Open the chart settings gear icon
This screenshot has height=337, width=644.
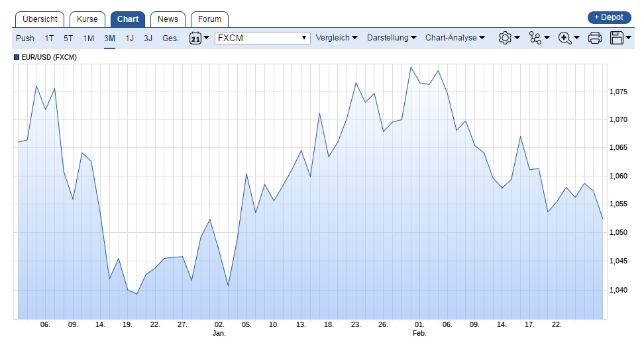point(505,38)
